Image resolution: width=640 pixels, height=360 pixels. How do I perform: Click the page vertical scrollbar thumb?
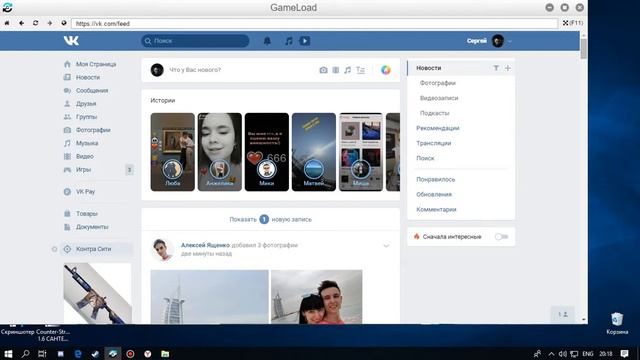pyautogui.click(x=584, y=48)
